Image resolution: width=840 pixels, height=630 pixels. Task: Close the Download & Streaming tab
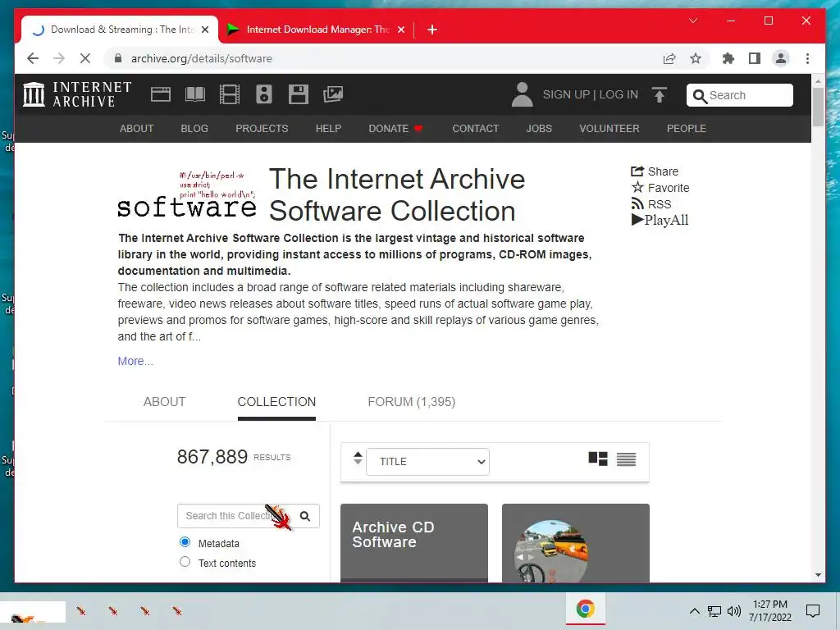204,30
